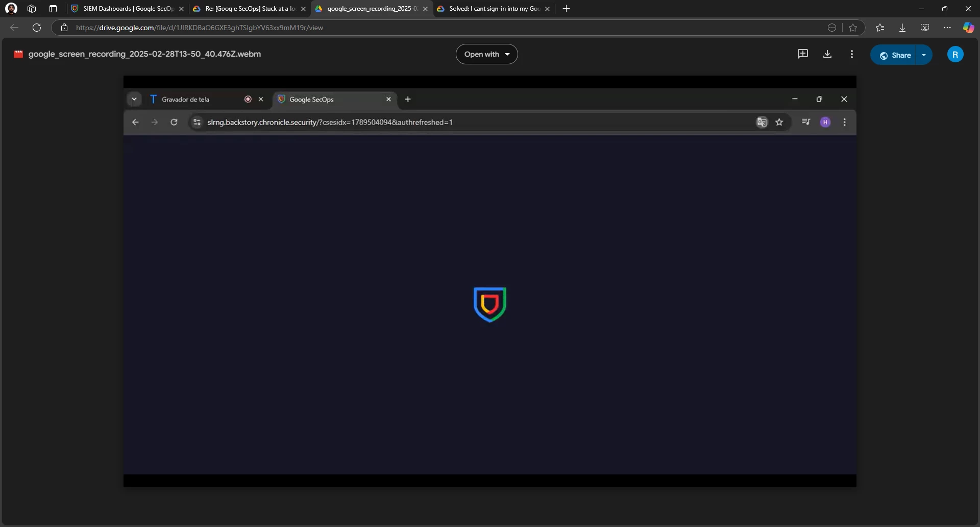The image size is (980, 527).
Task: Close the Re: [Google SecOps] tab
Action: coord(303,9)
